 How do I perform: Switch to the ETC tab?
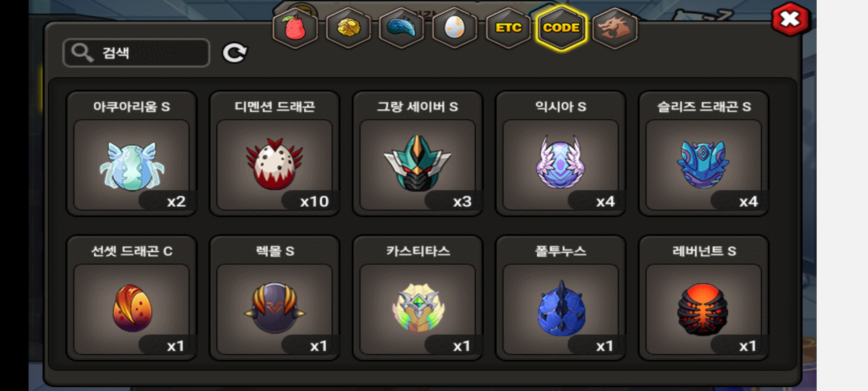coord(508,28)
